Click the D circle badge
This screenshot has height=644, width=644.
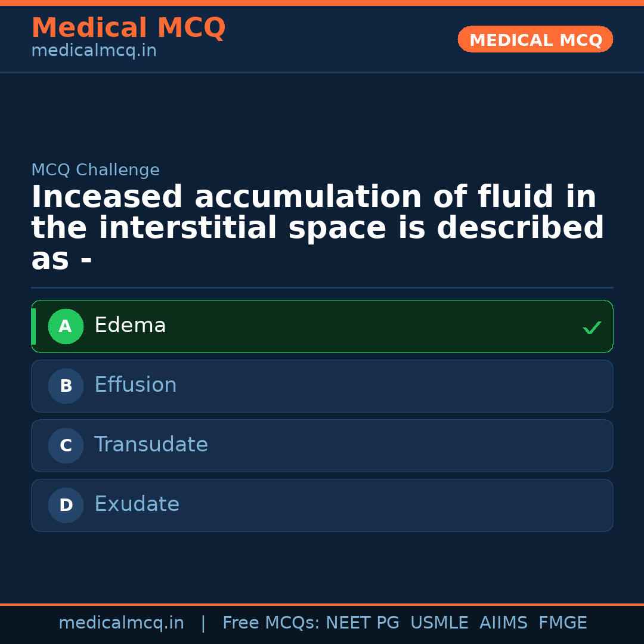pos(66,505)
